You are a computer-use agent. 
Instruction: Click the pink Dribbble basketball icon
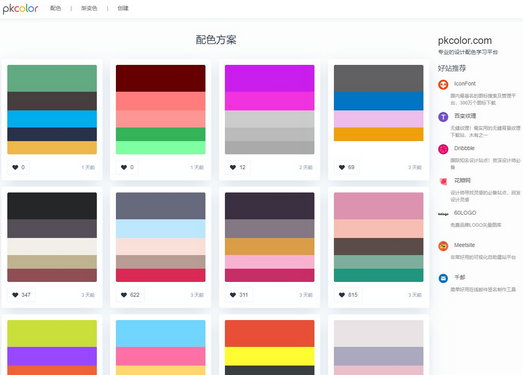point(443,149)
